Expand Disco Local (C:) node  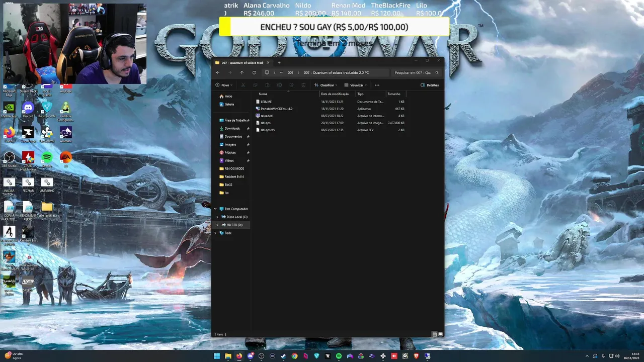[217, 217]
